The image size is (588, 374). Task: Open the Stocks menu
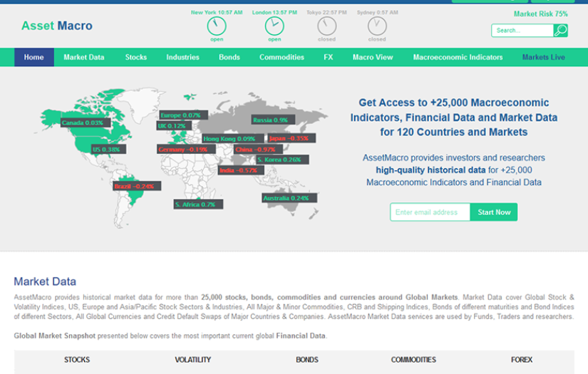(x=135, y=57)
